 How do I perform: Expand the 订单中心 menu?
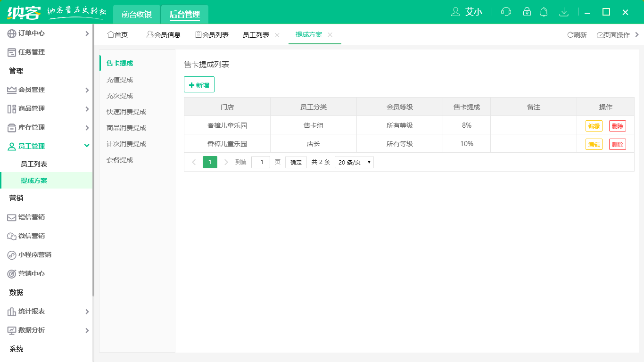point(46,33)
